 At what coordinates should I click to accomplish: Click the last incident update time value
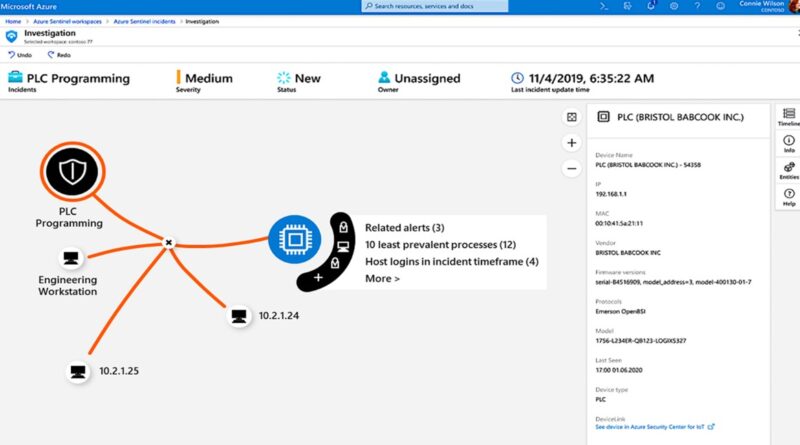(591, 78)
